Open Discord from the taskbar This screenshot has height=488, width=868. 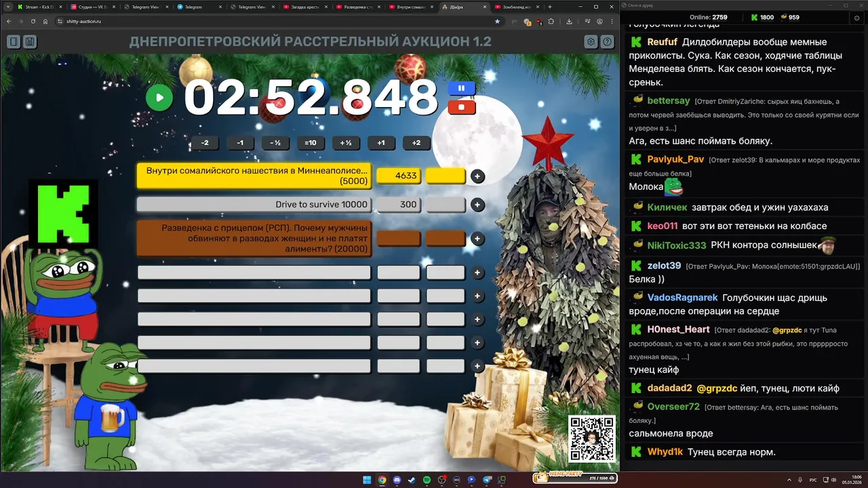pyautogui.click(x=397, y=480)
